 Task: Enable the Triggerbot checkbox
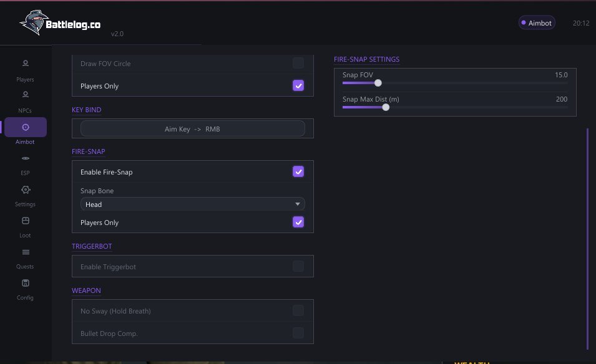298,266
